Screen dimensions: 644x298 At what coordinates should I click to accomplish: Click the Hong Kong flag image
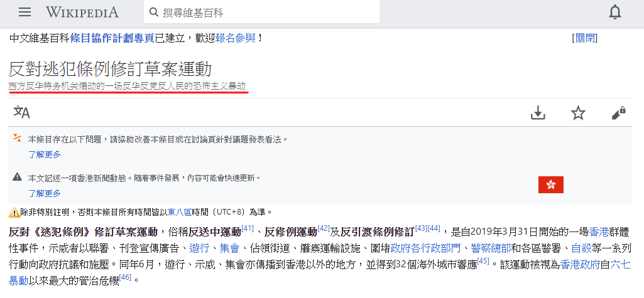[551, 185]
